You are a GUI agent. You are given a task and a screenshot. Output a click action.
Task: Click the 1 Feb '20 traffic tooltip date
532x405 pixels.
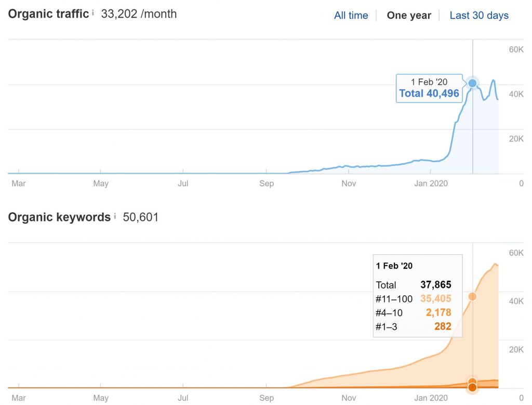pyautogui.click(x=429, y=82)
